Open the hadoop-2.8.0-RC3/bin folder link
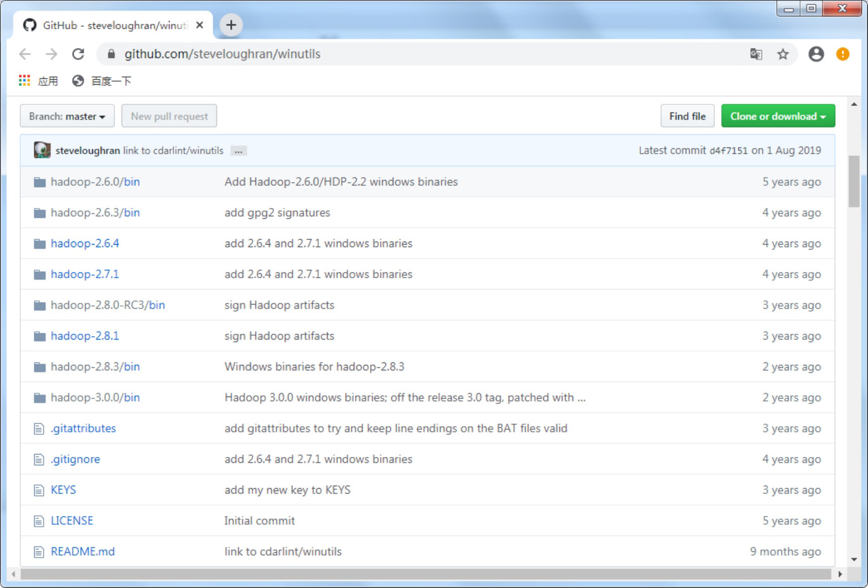This screenshot has height=588, width=868. [108, 305]
